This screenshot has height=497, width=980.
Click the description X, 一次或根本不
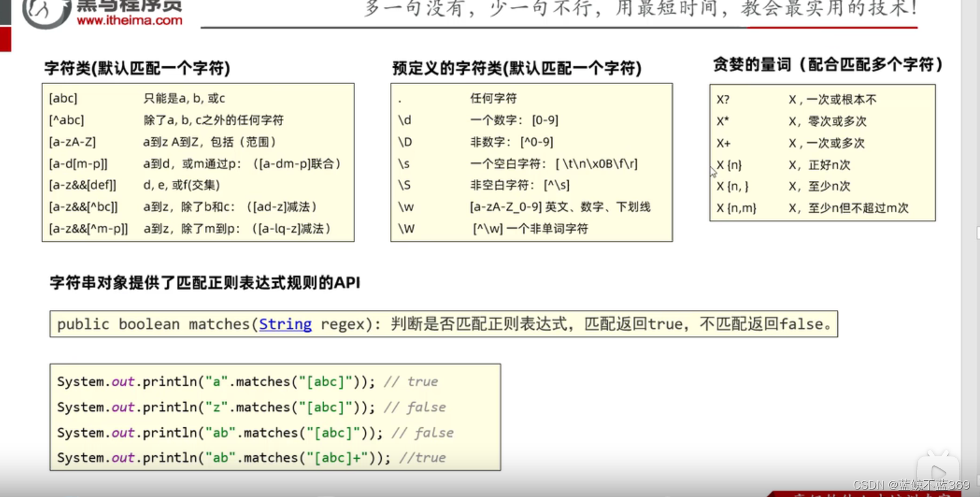click(x=833, y=100)
